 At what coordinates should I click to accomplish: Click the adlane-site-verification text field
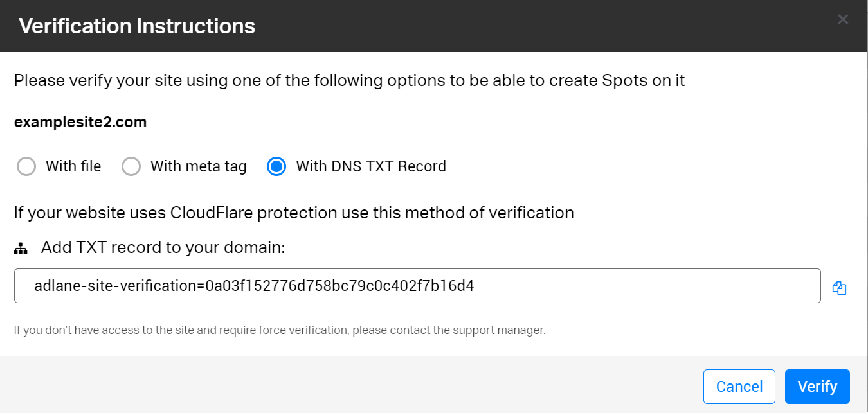pos(417,286)
